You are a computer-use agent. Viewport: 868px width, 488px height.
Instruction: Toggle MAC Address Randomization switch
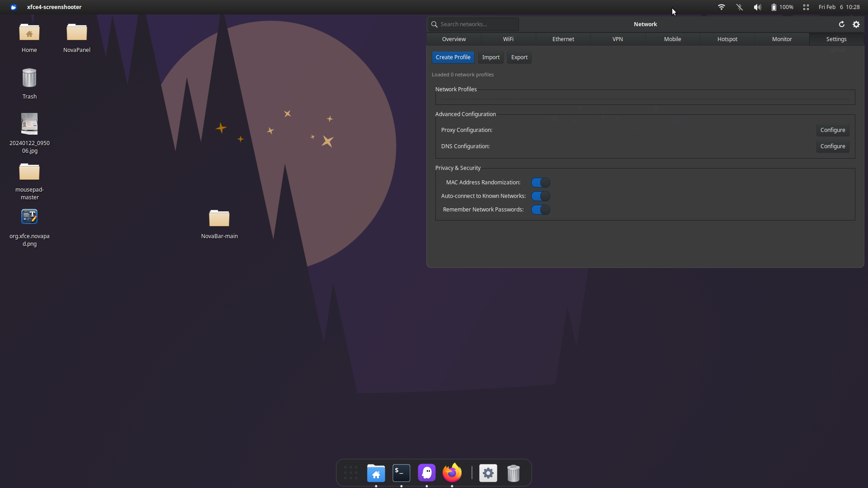(x=541, y=183)
